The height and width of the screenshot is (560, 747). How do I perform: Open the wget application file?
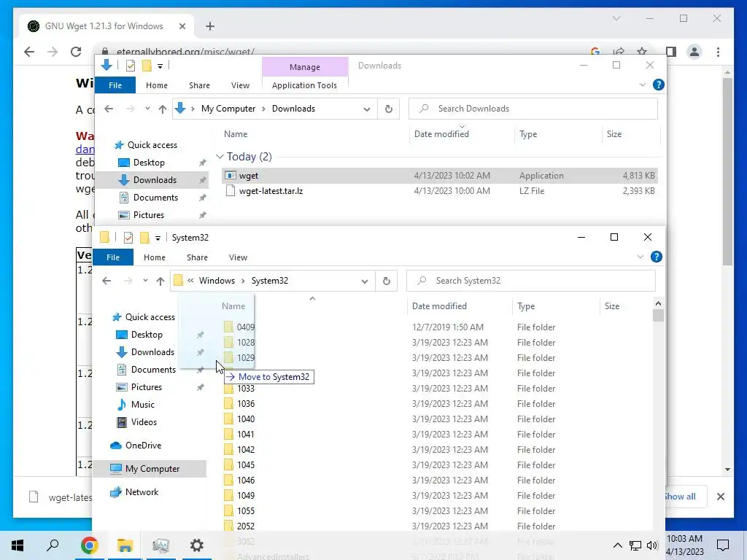249,176
